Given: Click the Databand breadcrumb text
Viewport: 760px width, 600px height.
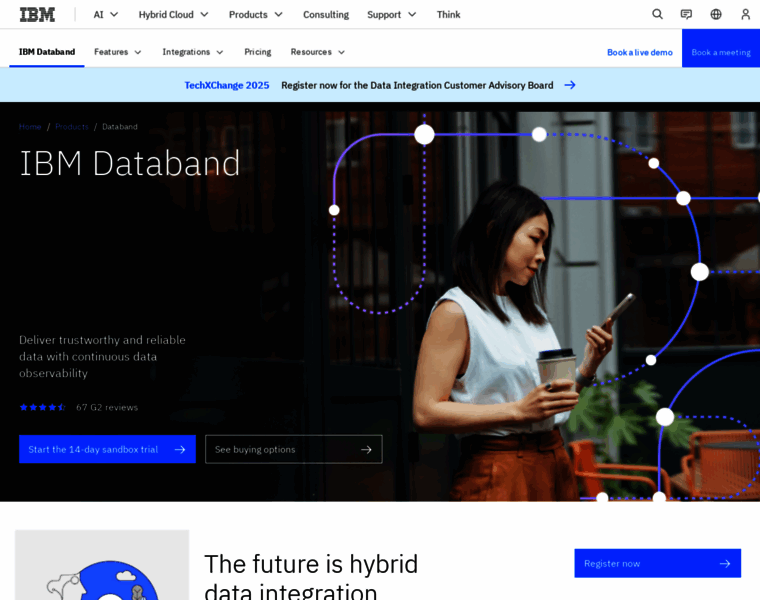Looking at the screenshot, I should 120,126.
